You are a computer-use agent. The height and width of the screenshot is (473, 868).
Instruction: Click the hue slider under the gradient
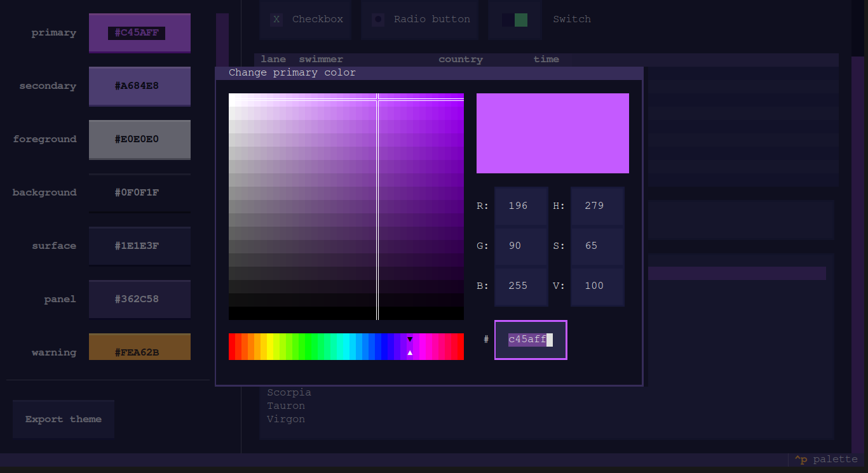click(x=346, y=347)
